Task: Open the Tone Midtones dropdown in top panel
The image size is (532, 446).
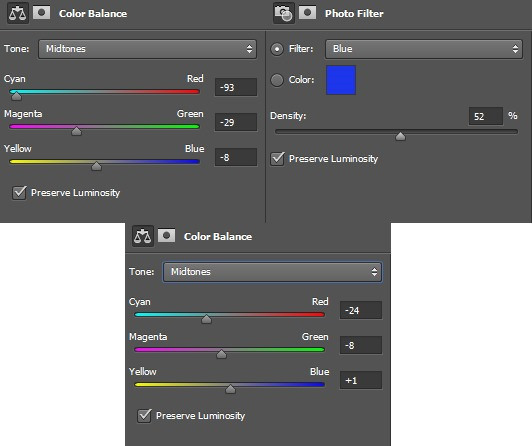Action: (x=147, y=49)
